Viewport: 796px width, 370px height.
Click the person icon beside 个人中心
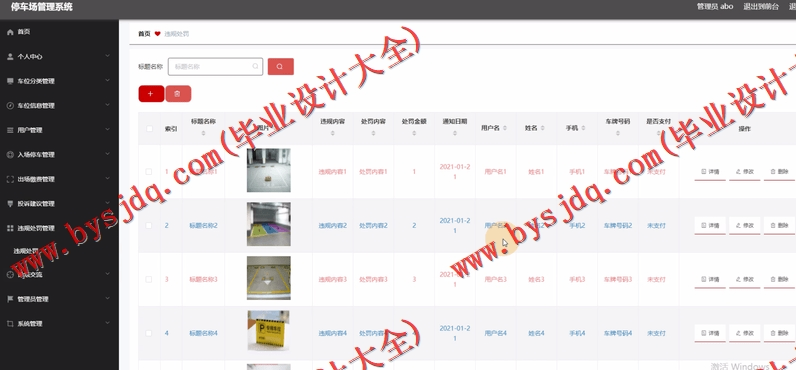(10, 56)
